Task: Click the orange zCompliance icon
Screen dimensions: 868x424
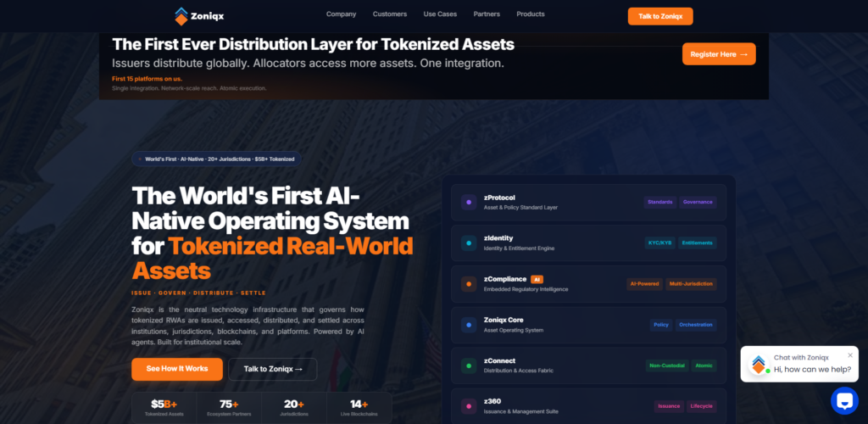Action: (x=469, y=283)
